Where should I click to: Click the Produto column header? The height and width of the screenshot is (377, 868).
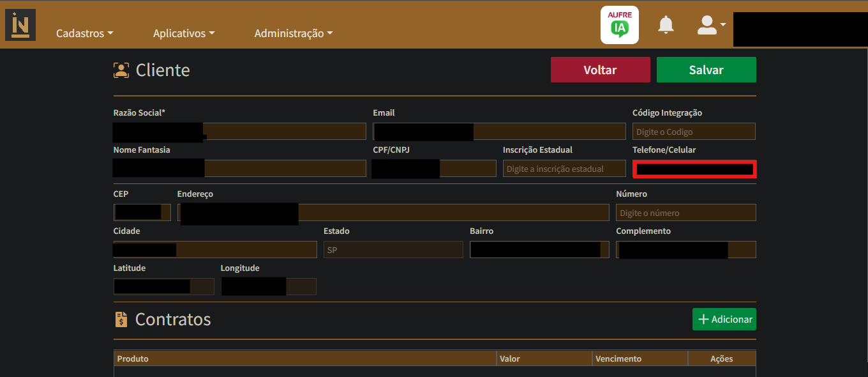tap(304, 358)
